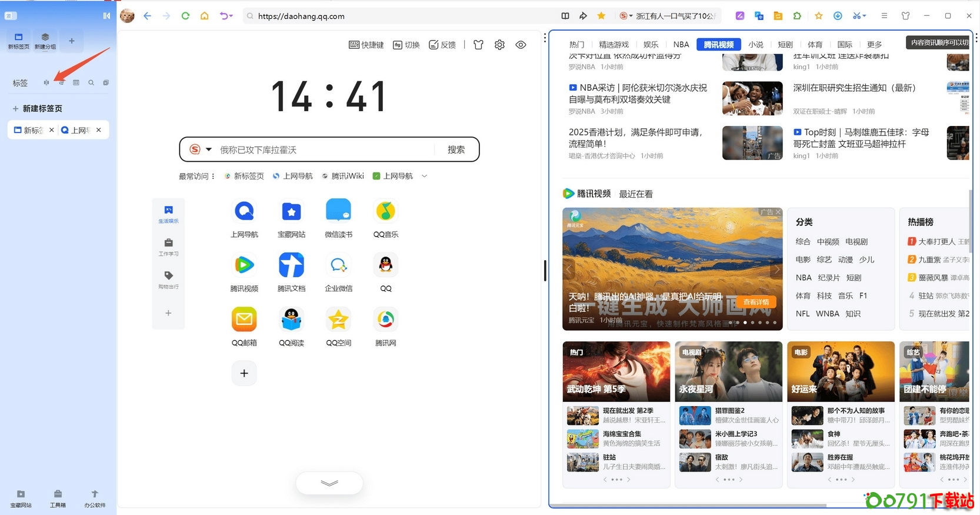Viewport: 980px width, 515px height.
Task: Open the Sogou search engine dropdown in toolbar
Action: tap(626, 16)
